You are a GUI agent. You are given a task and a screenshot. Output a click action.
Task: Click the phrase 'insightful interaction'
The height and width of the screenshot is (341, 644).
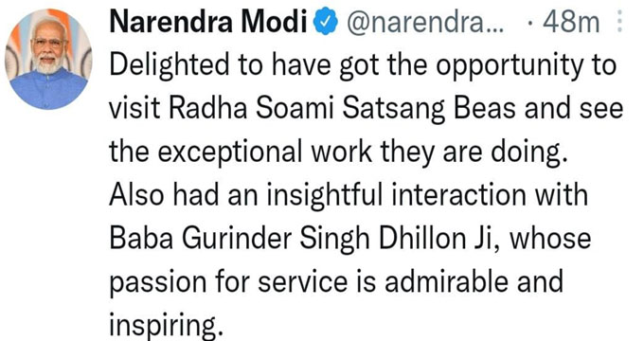pos(397,195)
